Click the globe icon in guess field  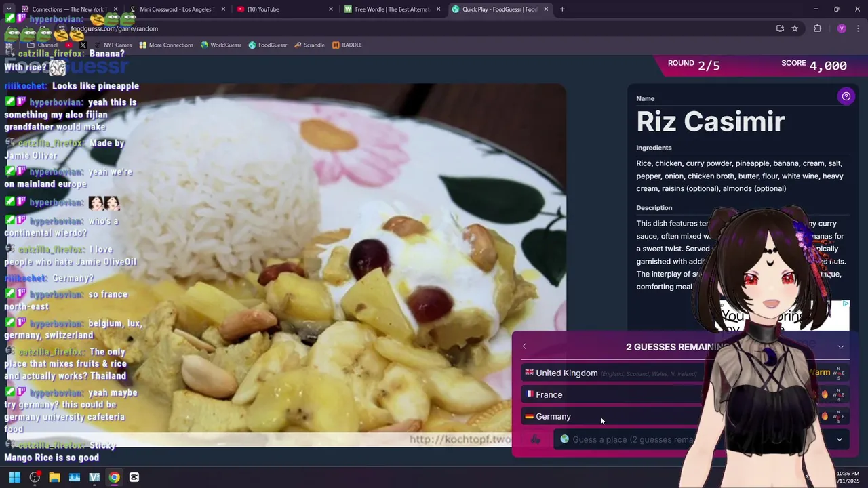(x=564, y=439)
